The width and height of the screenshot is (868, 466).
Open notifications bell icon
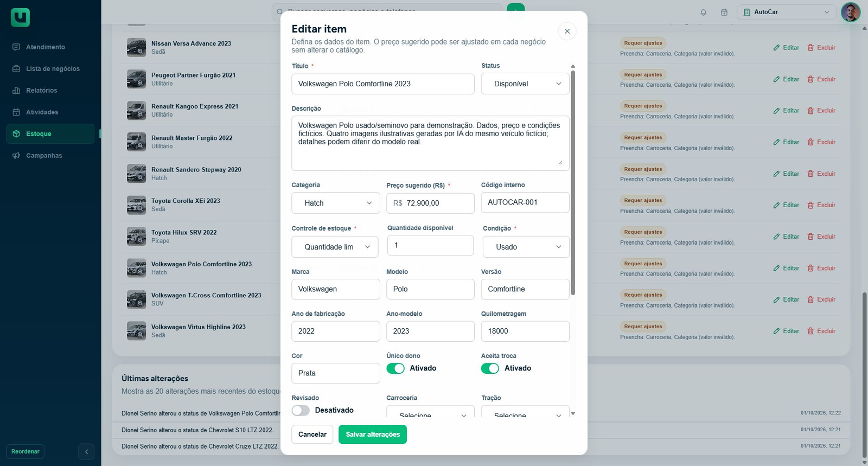[703, 12]
